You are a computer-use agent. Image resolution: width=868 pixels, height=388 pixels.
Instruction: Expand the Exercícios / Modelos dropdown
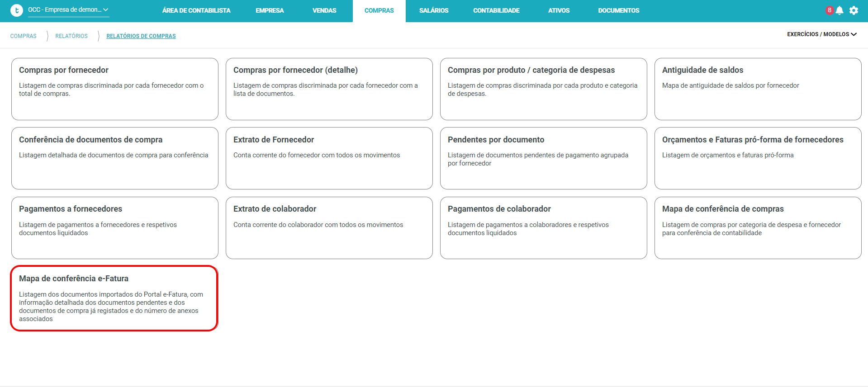(822, 34)
